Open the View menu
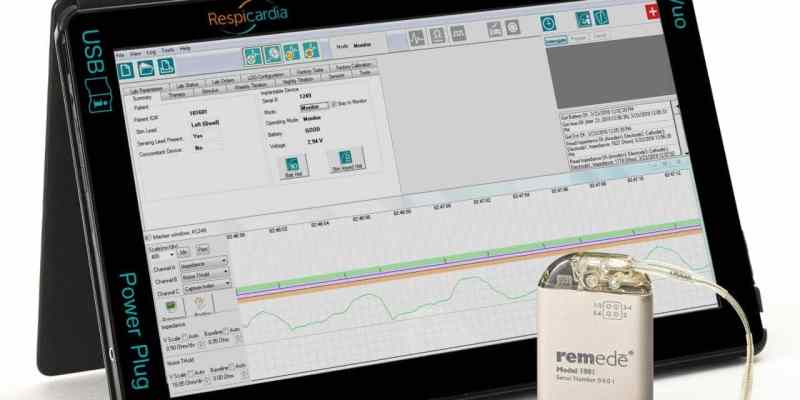 click(x=135, y=54)
